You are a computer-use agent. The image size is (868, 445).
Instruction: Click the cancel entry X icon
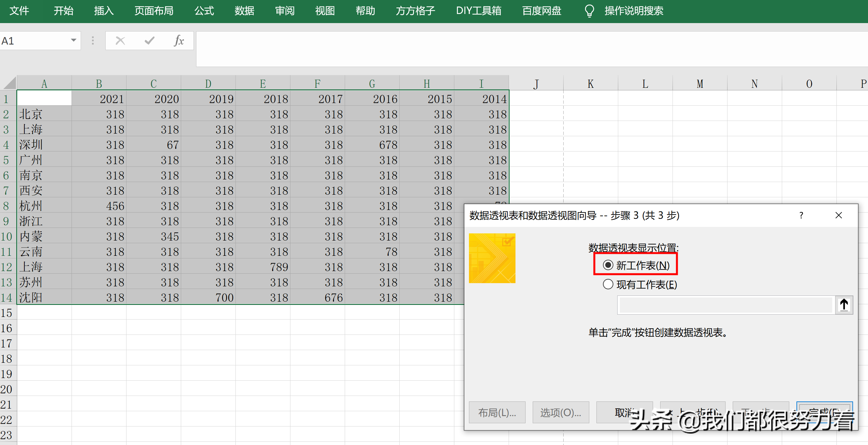click(120, 41)
